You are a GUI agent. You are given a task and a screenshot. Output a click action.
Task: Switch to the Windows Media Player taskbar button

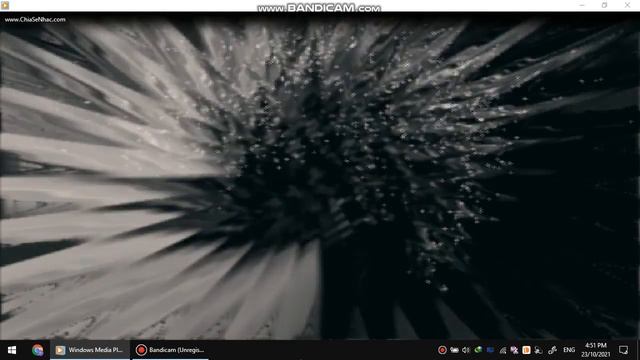click(x=90, y=350)
